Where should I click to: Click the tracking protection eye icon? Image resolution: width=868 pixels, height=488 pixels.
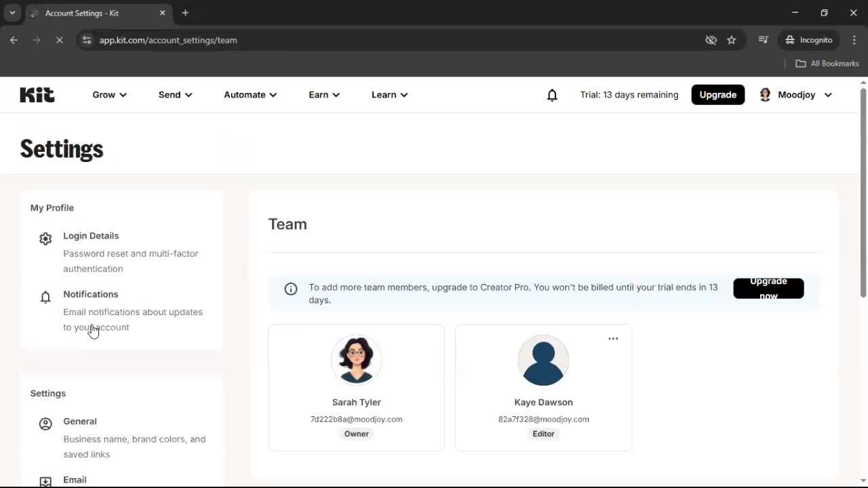coord(711,40)
